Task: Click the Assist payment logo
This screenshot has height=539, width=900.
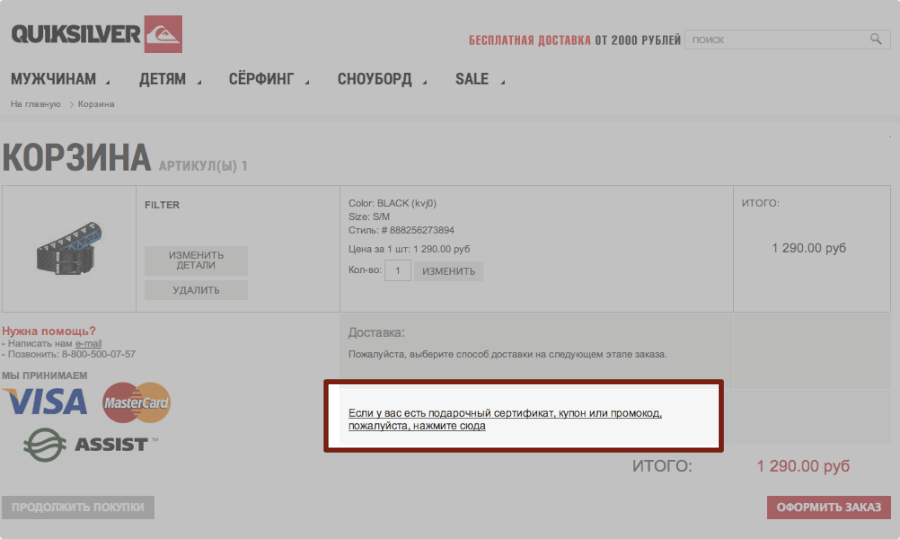Action: [90, 443]
